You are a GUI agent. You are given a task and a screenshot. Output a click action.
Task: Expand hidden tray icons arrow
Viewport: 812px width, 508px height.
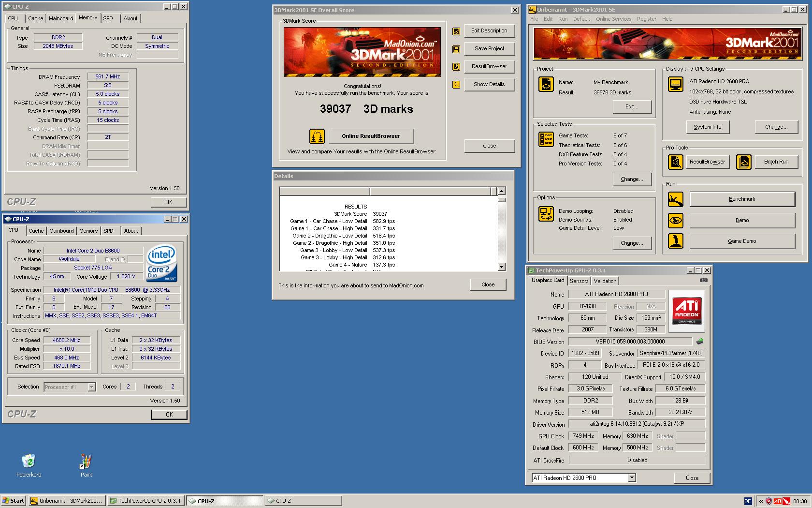[x=760, y=501]
